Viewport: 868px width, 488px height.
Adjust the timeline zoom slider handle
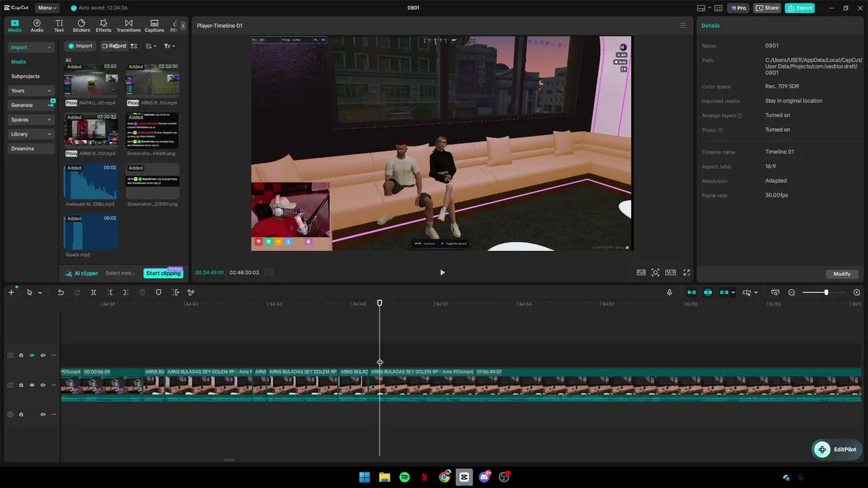pos(826,292)
